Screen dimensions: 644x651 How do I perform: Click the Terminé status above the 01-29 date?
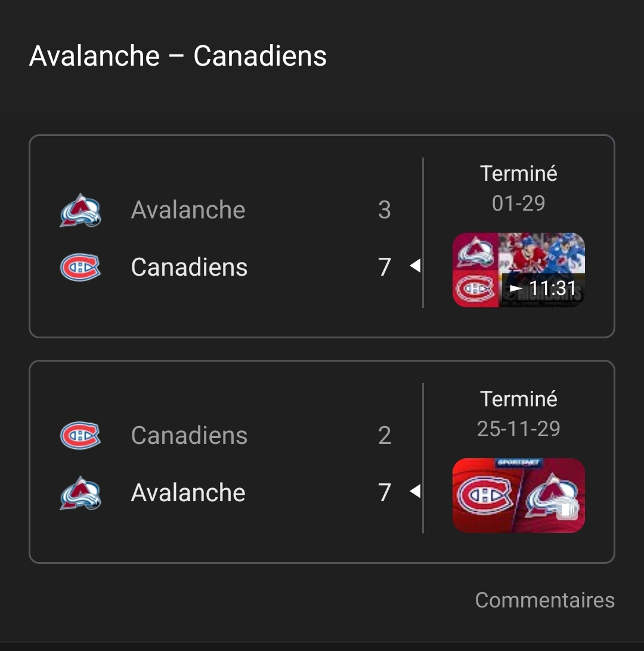click(518, 174)
